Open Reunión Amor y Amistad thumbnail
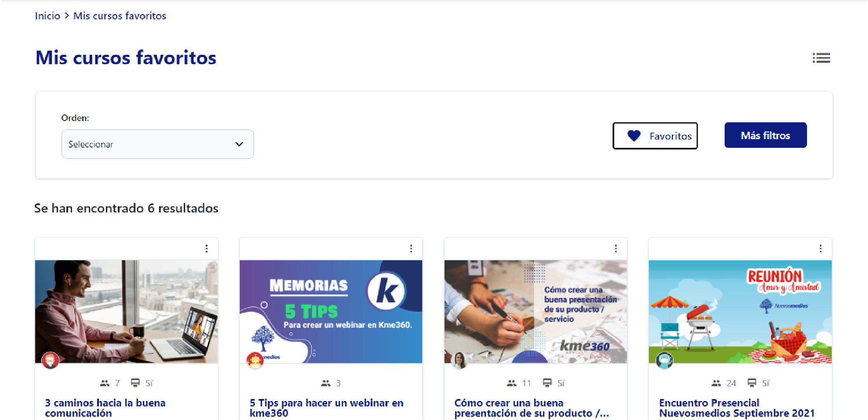This screenshot has height=420, width=868. click(740, 311)
